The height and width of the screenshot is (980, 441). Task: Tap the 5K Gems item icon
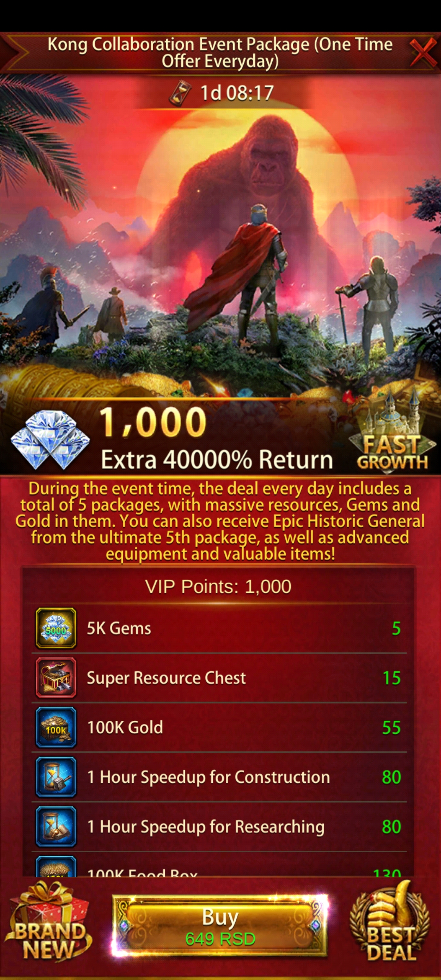pyautogui.click(x=56, y=628)
